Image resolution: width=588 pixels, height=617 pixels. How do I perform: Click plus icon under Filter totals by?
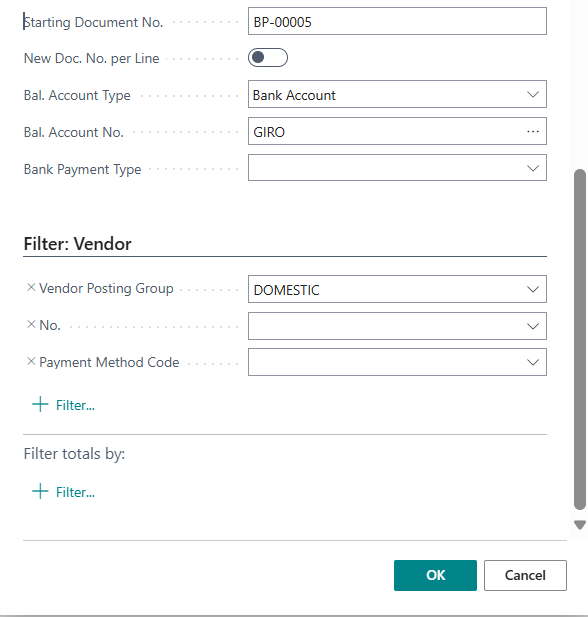[40, 491]
